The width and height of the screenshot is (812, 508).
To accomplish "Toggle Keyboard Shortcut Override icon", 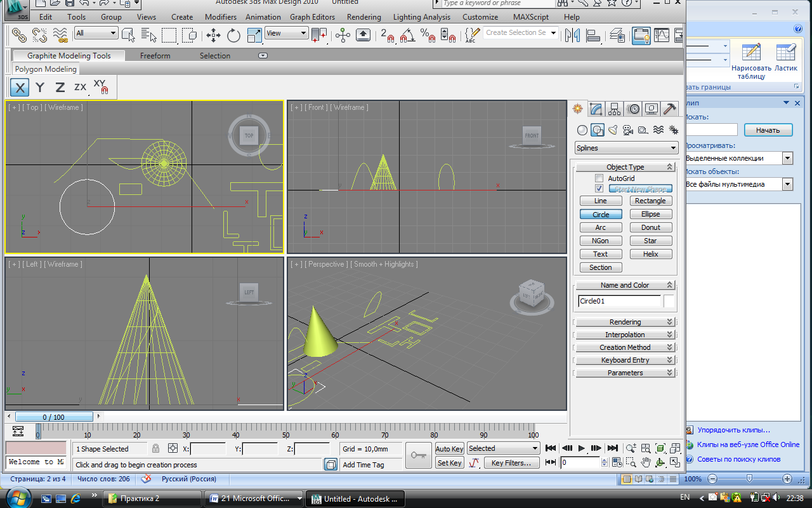I will tap(363, 35).
